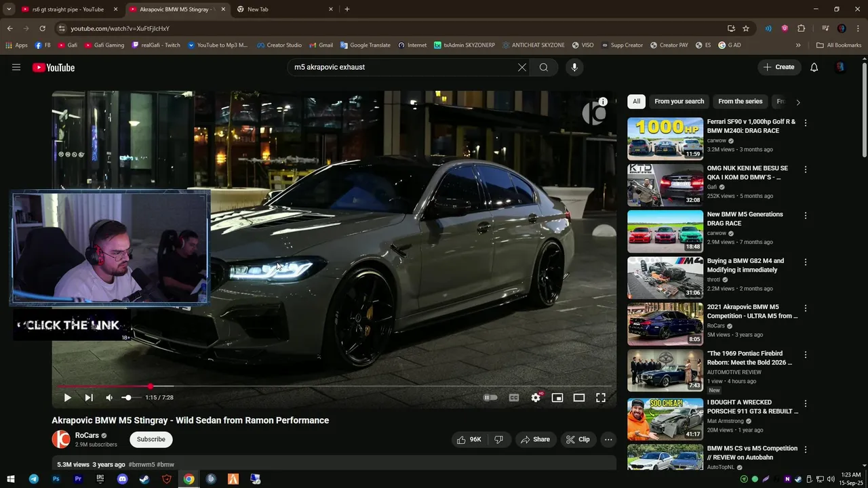The width and height of the screenshot is (868, 488).
Task: Open options for Ferrari SF90 drag race video
Action: [806, 123]
